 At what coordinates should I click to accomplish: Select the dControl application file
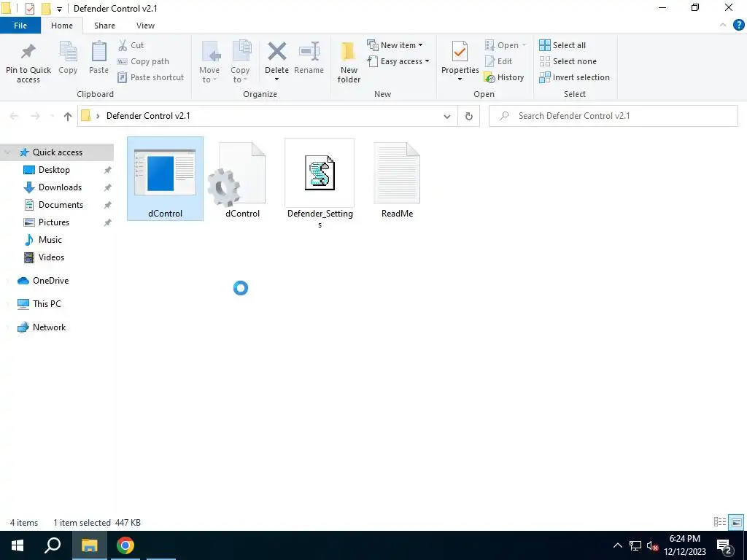[165, 179]
